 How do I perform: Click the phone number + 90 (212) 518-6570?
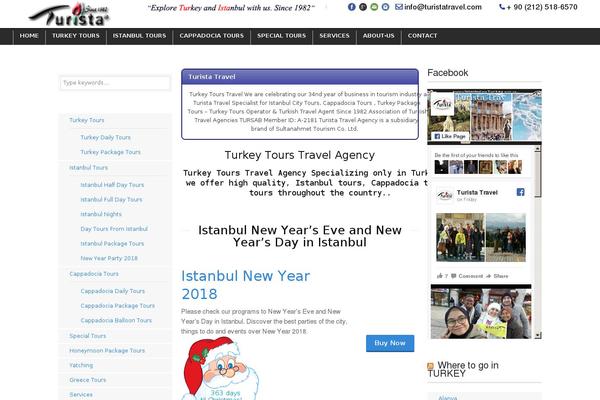542,7
